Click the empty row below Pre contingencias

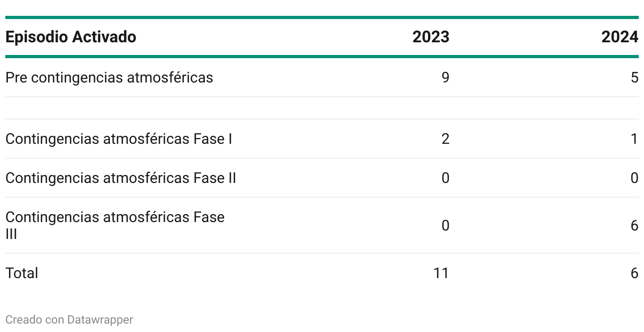(x=322, y=108)
